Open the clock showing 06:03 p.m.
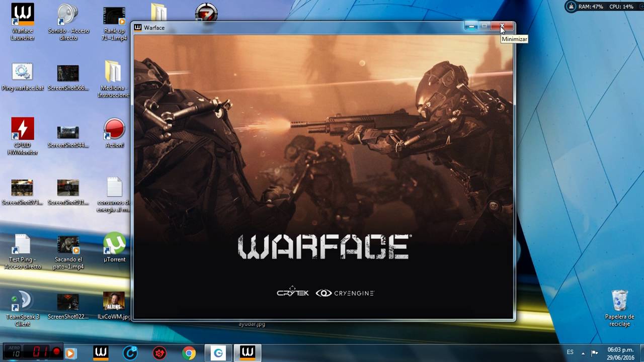Viewport: 644px width, 362px height. pyautogui.click(x=620, y=353)
